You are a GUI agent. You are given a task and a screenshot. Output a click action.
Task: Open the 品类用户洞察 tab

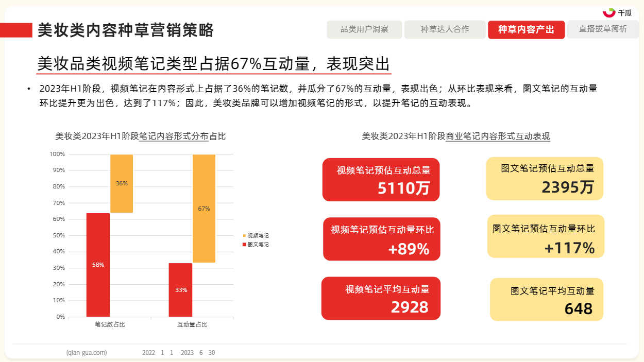pyautogui.click(x=364, y=29)
